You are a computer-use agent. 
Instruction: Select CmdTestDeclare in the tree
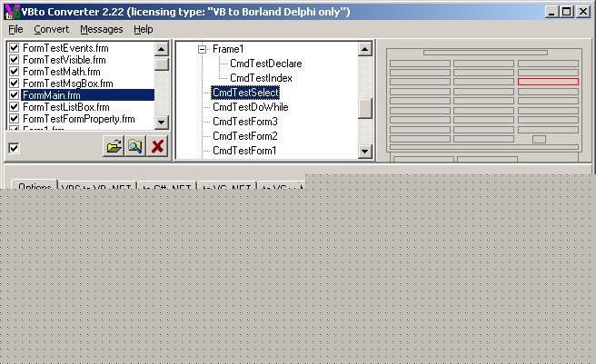click(266, 64)
